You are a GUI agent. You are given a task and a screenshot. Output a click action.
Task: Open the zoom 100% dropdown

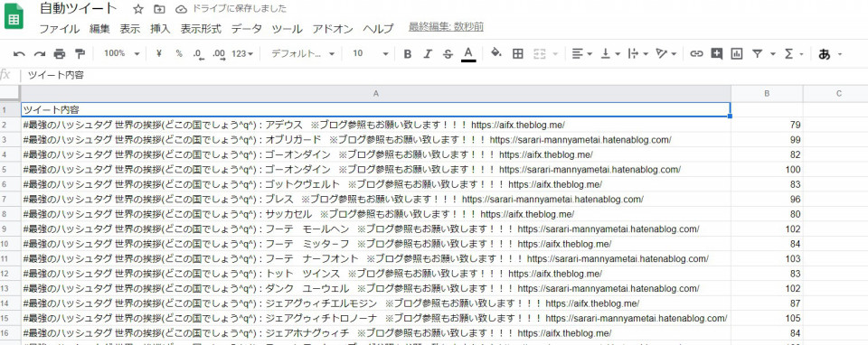(x=122, y=53)
